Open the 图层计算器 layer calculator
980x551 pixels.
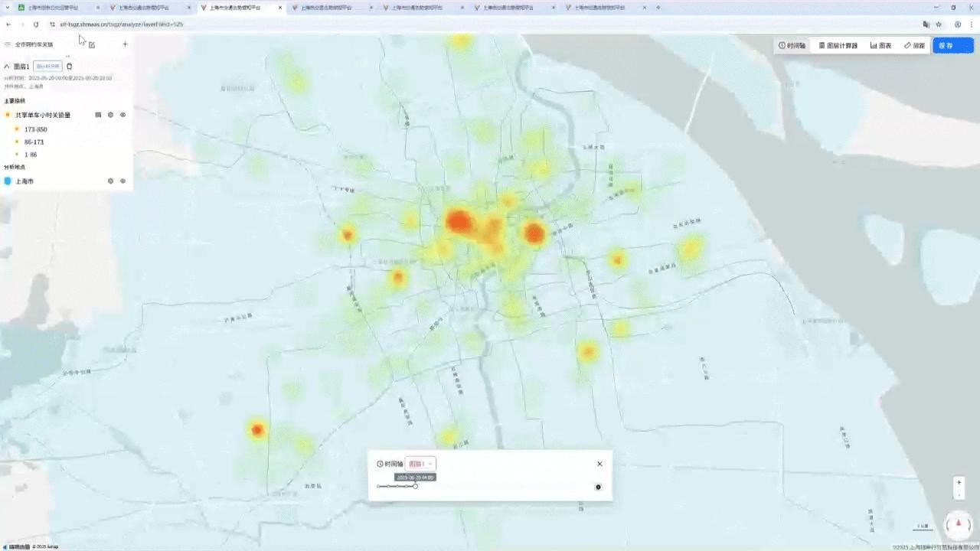click(838, 46)
